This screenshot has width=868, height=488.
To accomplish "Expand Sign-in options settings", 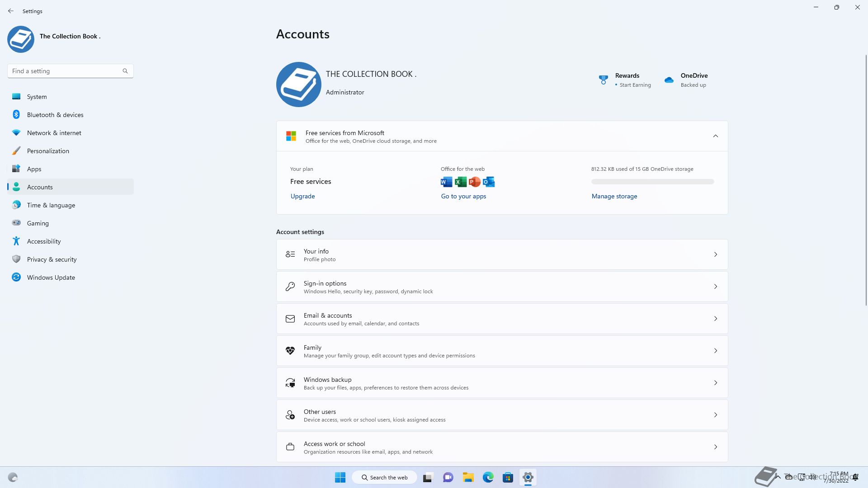I will [x=502, y=287].
